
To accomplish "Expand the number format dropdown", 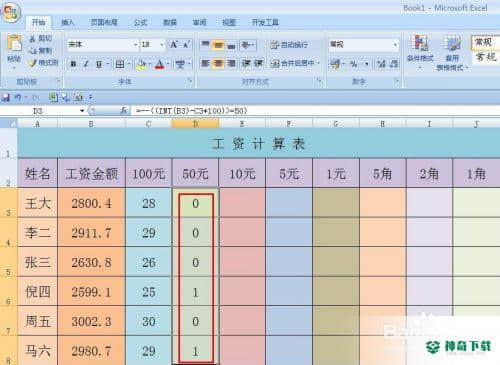I will click(x=395, y=44).
